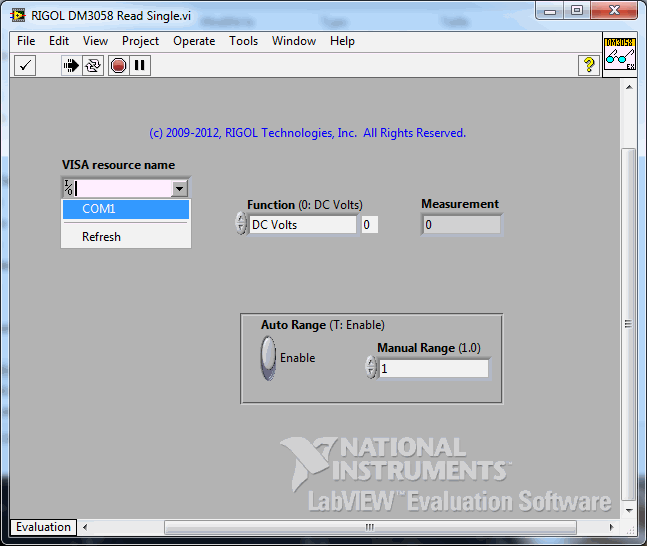Open the File menu

(26, 41)
